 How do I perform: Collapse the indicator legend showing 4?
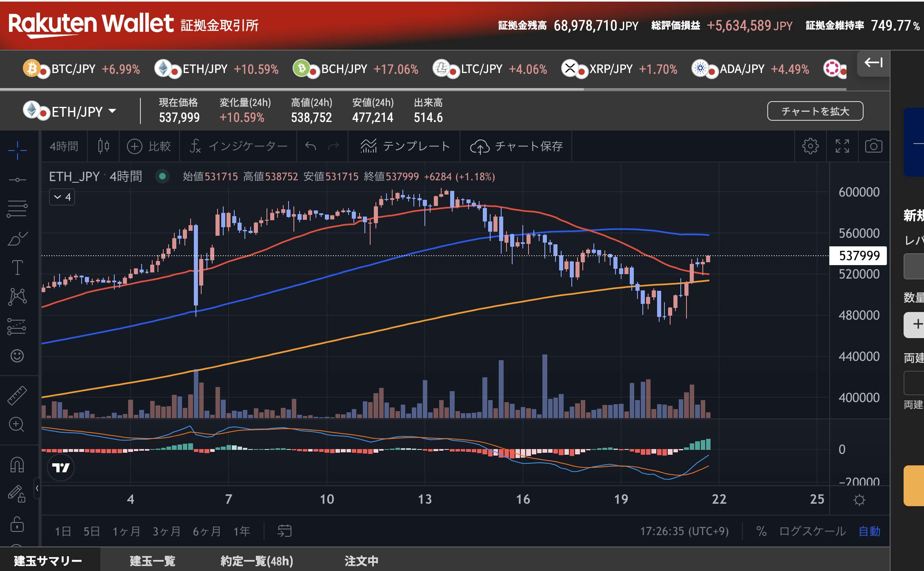[x=62, y=197]
